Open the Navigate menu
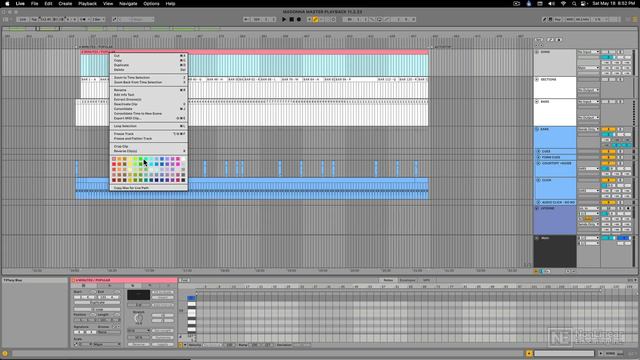Viewport: 640px width, 360px height. tap(128, 4)
